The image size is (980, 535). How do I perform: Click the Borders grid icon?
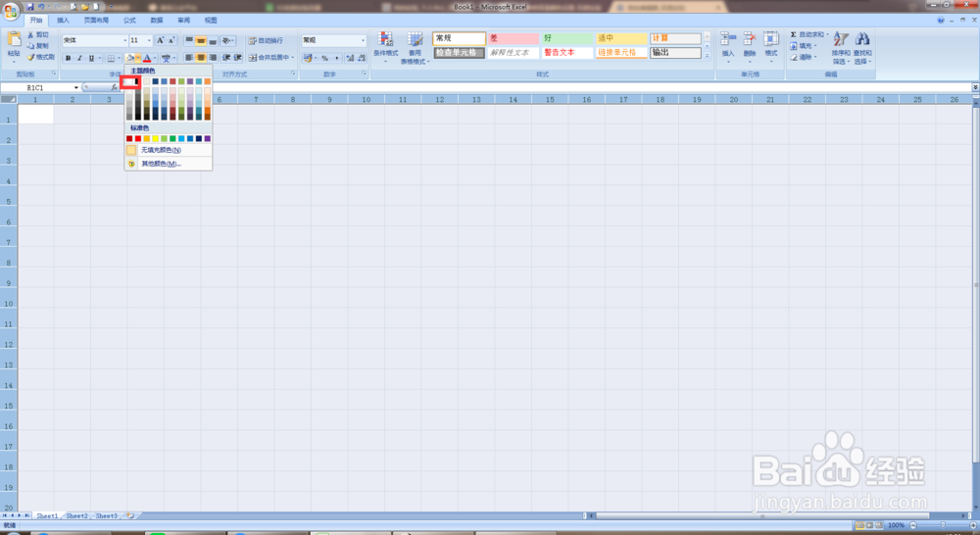click(x=111, y=58)
